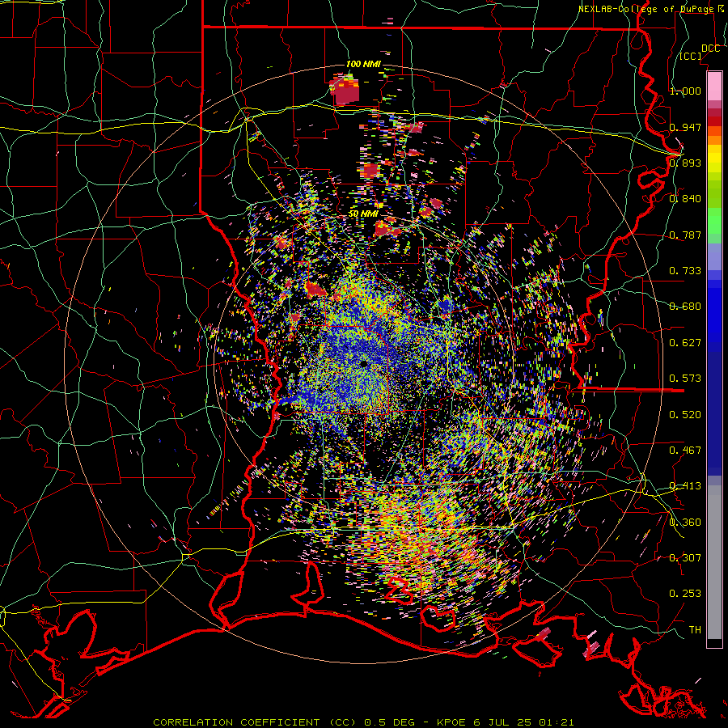
Task: Click the 0.307 scale value
Action: click(x=685, y=557)
